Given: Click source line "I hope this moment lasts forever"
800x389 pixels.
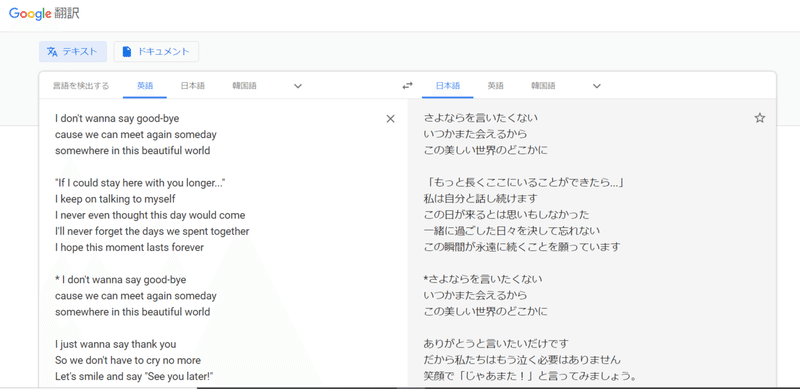Looking at the screenshot, I should 130,248.
